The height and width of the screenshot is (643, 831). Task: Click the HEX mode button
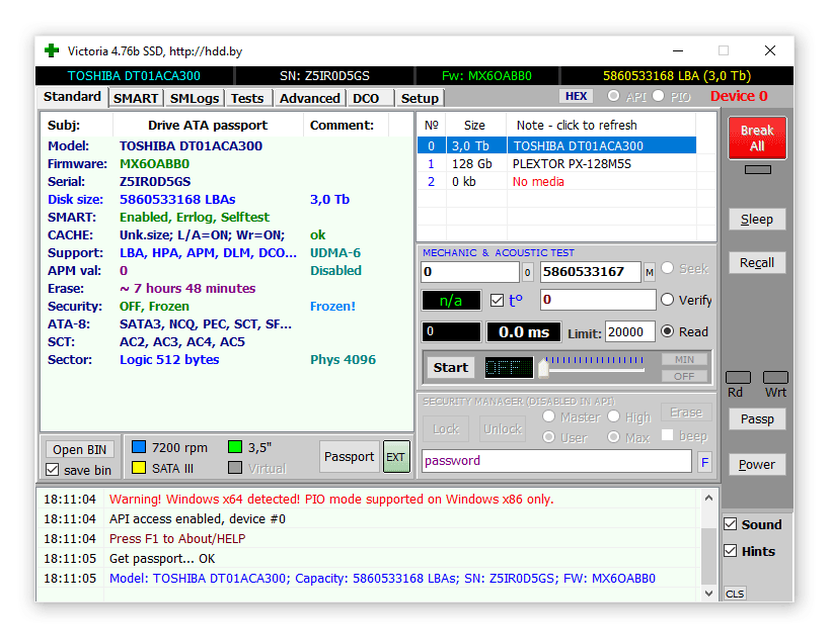point(577,96)
